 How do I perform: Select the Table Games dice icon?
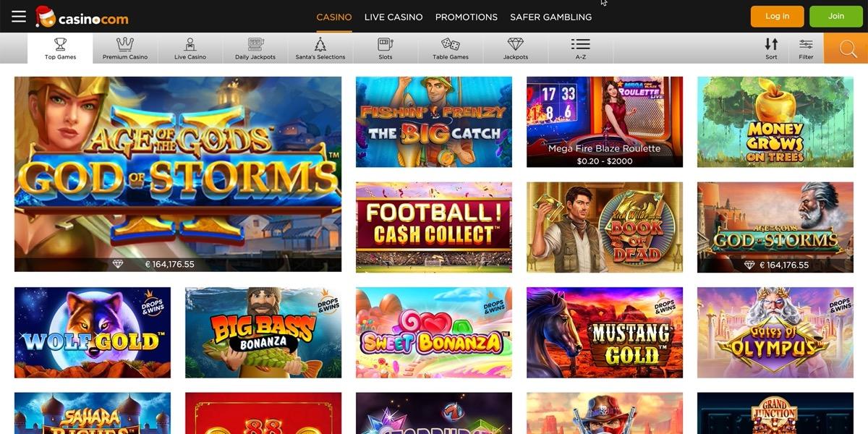point(451,44)
